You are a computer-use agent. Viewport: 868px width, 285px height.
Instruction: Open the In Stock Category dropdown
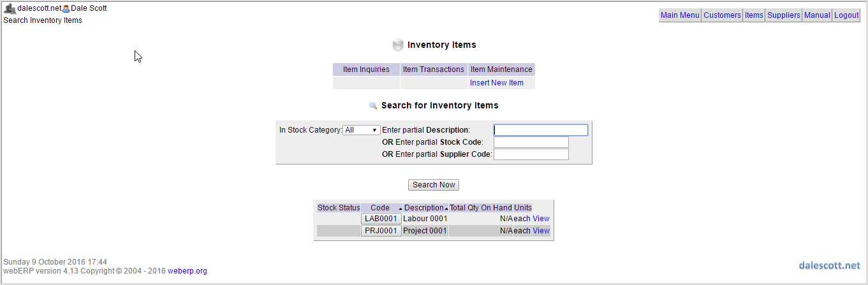point(362,130)
